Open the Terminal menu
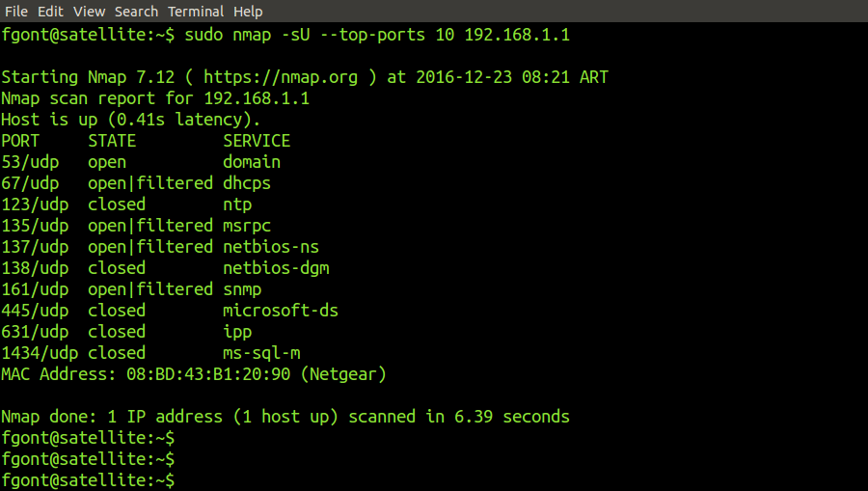Image resolution: width=868 pixels, height=491 pixels. [196, 12]
